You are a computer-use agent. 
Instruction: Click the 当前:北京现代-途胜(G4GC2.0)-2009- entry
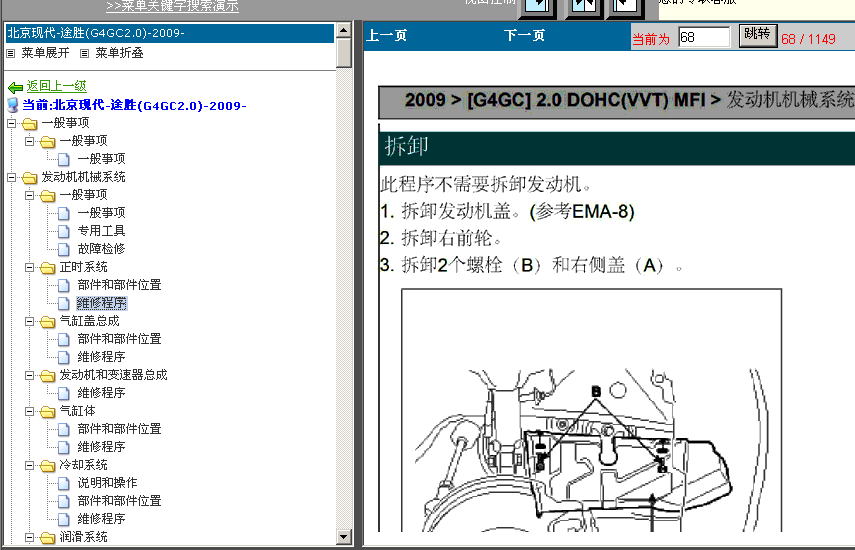(134, 105)
